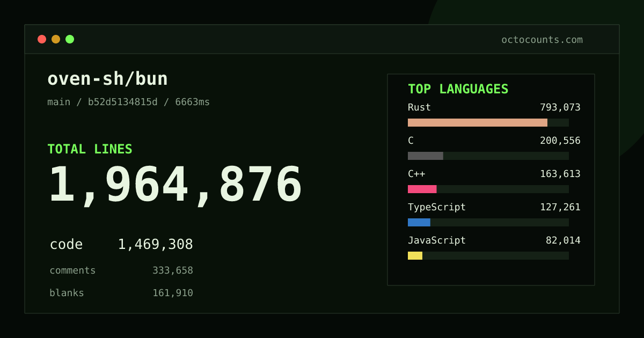Select the 200,556 C line count
The width and height of the screenshot is (644, 338).
pos(560,141)
